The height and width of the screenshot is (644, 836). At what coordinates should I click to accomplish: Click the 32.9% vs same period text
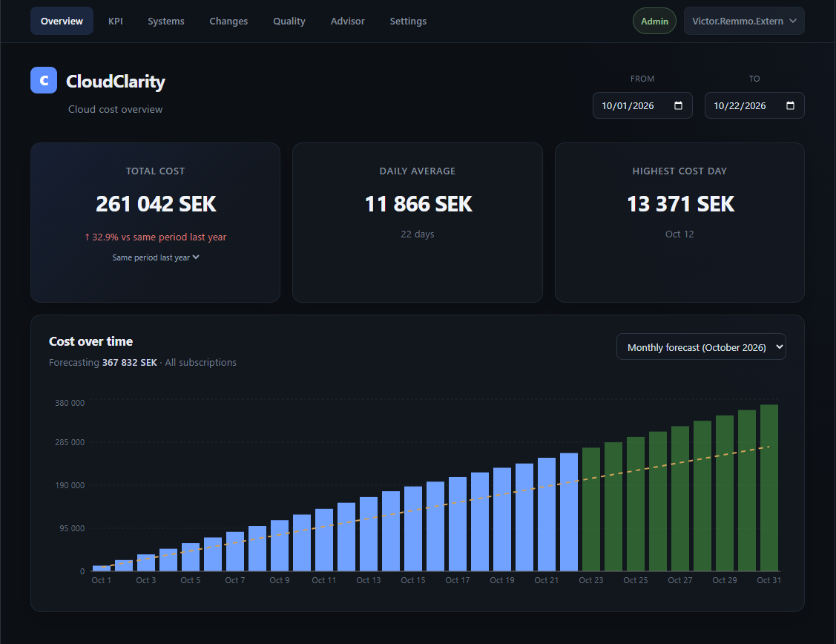click(x=155, y=237)
